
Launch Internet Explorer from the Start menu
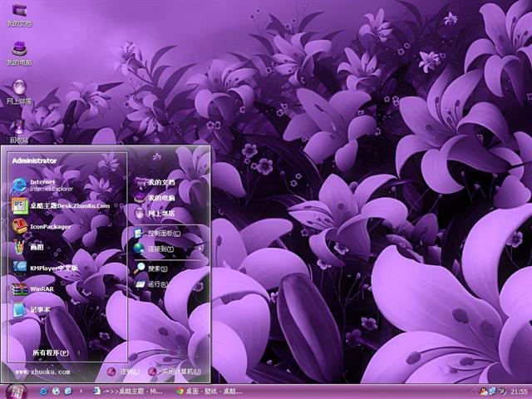click(42, 185)
